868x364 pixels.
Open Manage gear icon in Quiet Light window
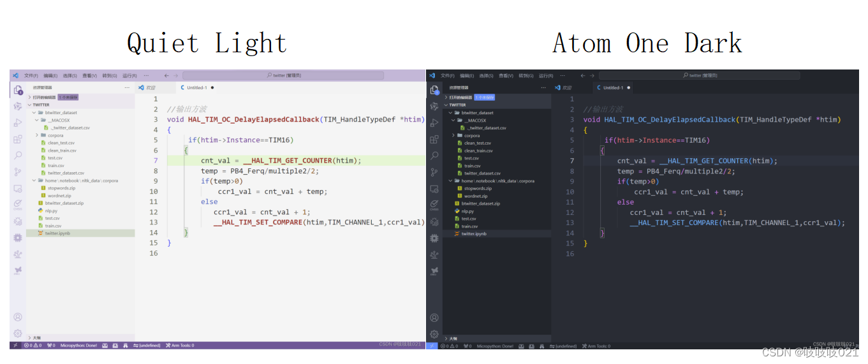pos(18,333)
